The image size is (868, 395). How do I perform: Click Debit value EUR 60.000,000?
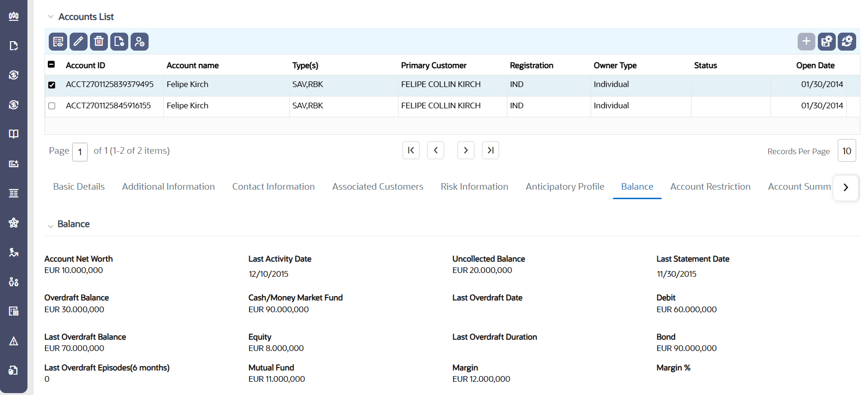pos(687,309)
